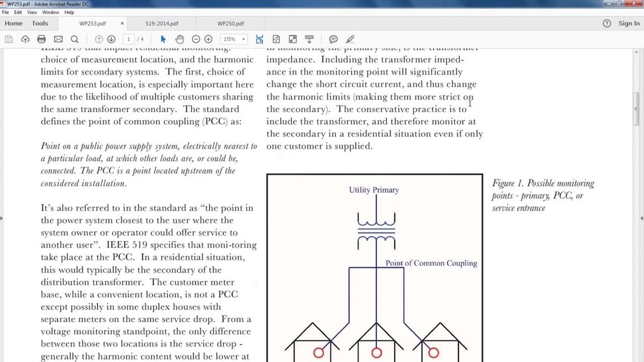This screenshot has height=362, width=644.
Task: Select the highlighter pen tool
Action: tap(350, 39)
